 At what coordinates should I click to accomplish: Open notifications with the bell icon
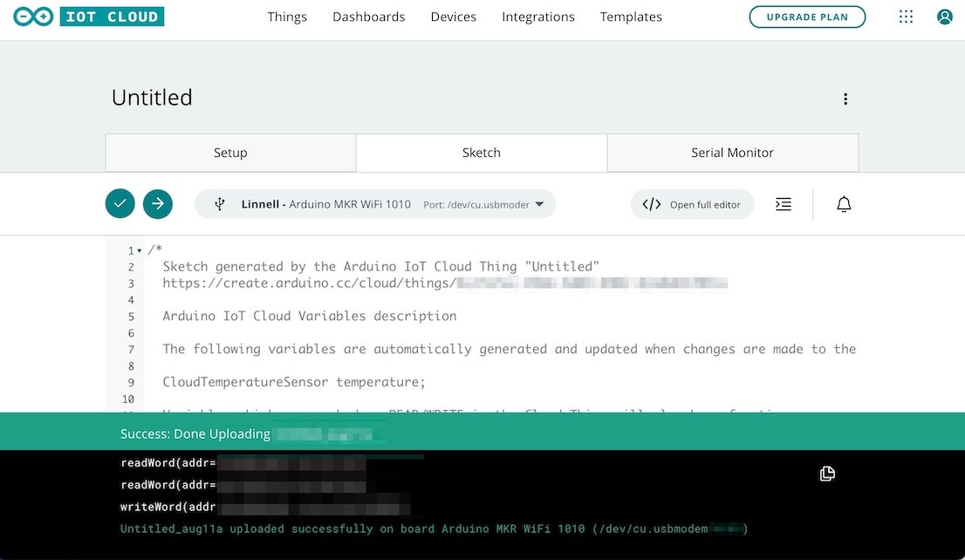[844, 204]
